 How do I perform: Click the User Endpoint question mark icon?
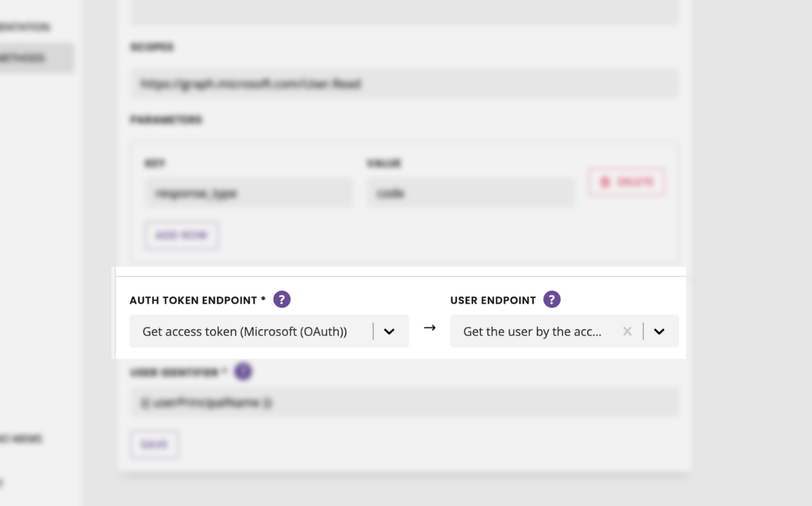(x=552, y=300)
